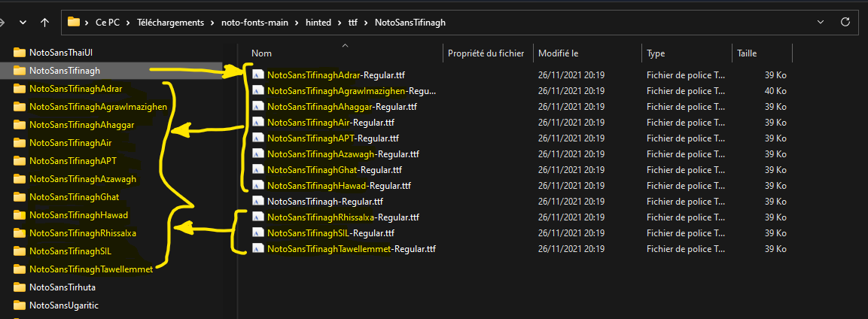Click font icon of NotoSansTifinagh-Regular.ttf

pyautogui.click(x=257, y=201)
